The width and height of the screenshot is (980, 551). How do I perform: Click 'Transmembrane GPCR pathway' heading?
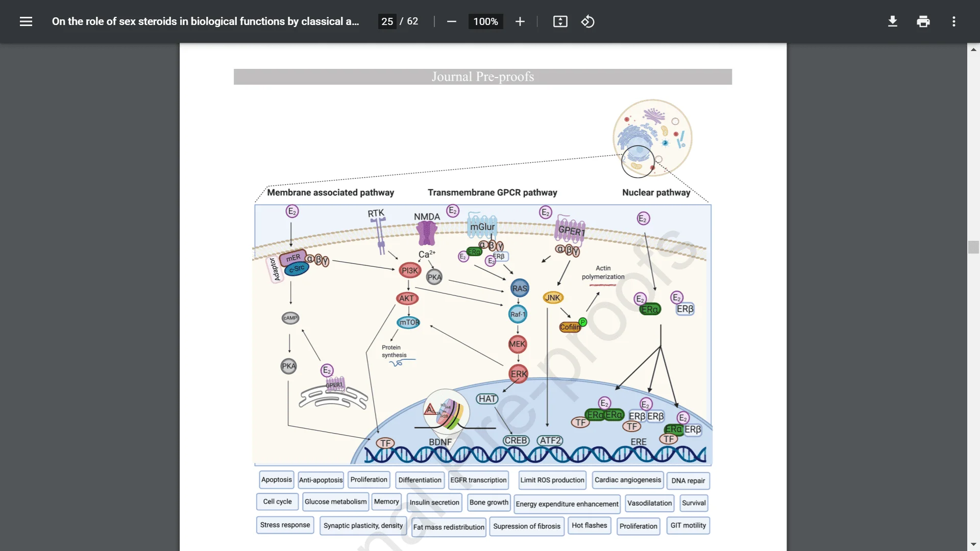click(x=492, y=192)
